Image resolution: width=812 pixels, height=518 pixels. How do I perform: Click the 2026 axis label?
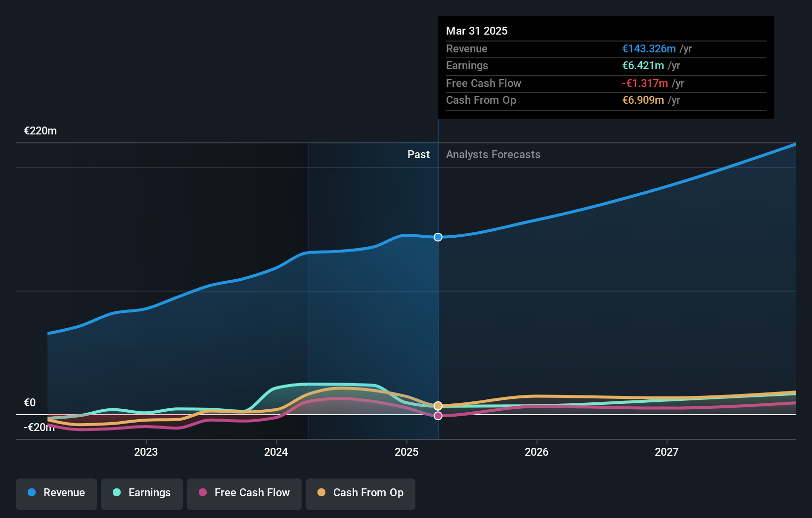[x=537, y=452]
